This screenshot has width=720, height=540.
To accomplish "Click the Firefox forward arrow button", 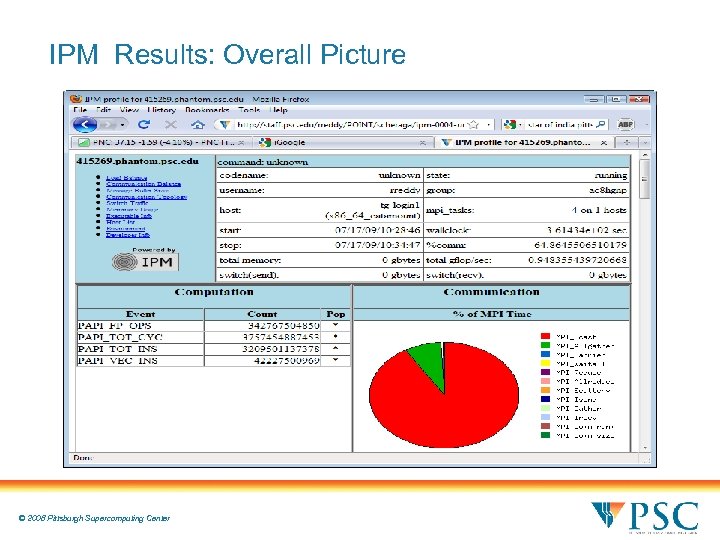I will click(x=107, y=124).
